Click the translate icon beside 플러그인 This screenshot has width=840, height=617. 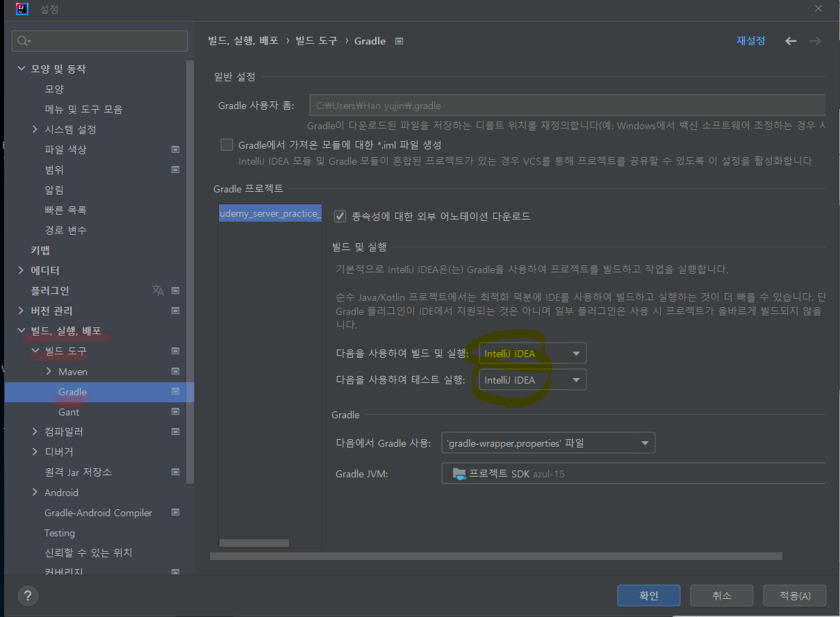(x=158, y=290)
